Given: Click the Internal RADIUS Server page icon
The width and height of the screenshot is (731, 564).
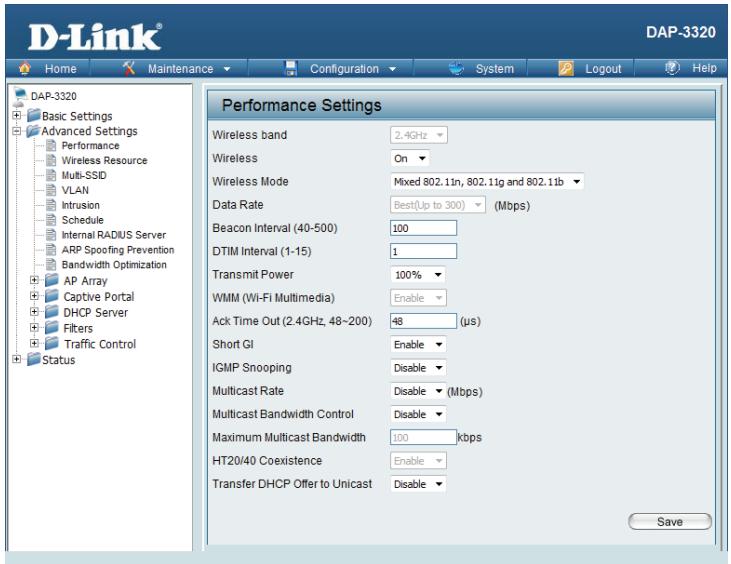Looking at the screenshot, I should click(51, 235).
